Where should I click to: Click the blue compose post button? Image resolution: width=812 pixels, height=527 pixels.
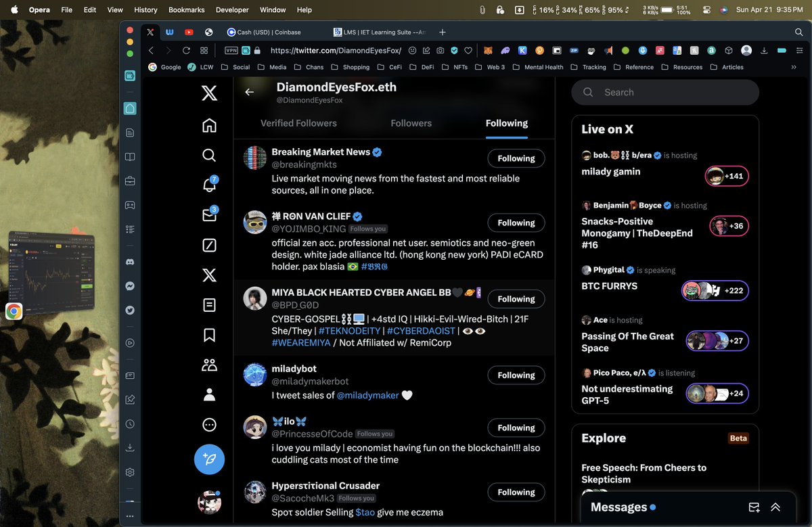tap(209, 459)
